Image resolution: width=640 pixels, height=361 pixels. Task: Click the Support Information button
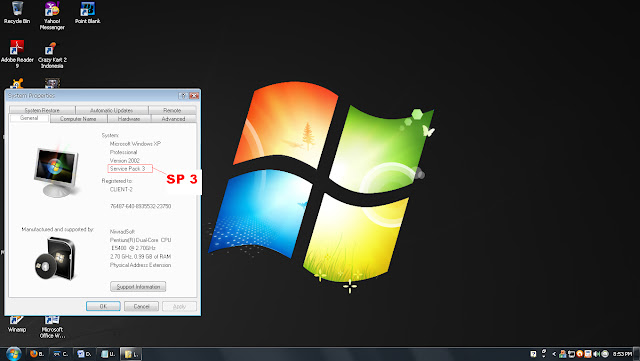(x=138, y=287)
